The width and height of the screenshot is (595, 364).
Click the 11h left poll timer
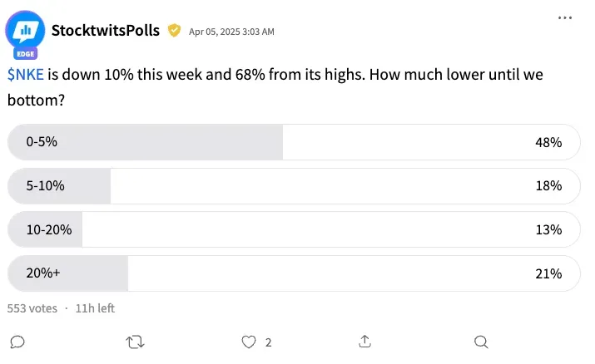coord(95,308)
